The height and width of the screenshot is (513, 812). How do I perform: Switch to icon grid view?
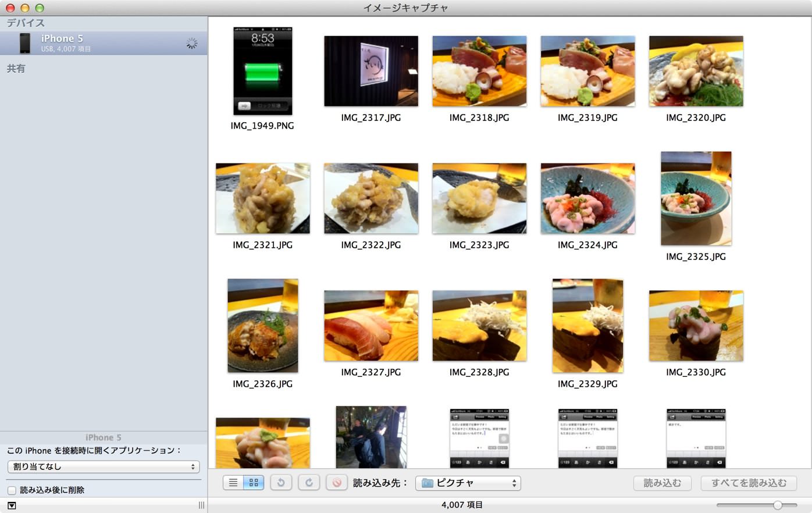(x=254, y=483)
